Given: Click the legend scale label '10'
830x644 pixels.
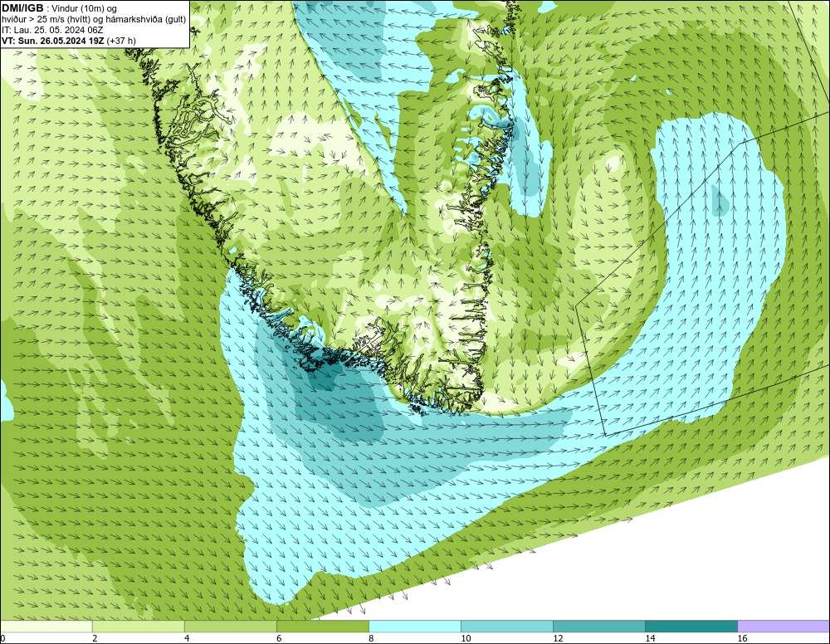Looking at the screenshot, I should coord(466,638).
